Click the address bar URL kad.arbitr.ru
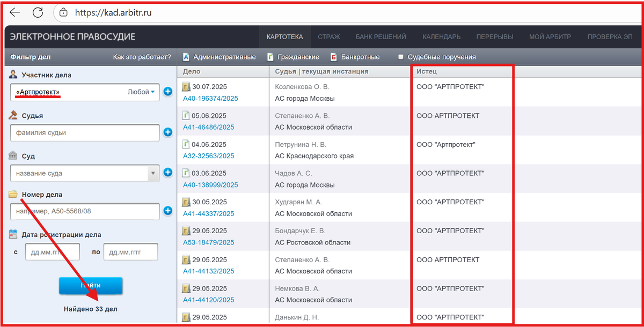The width and height of the screenshot is (644, 327). [113, 12]
